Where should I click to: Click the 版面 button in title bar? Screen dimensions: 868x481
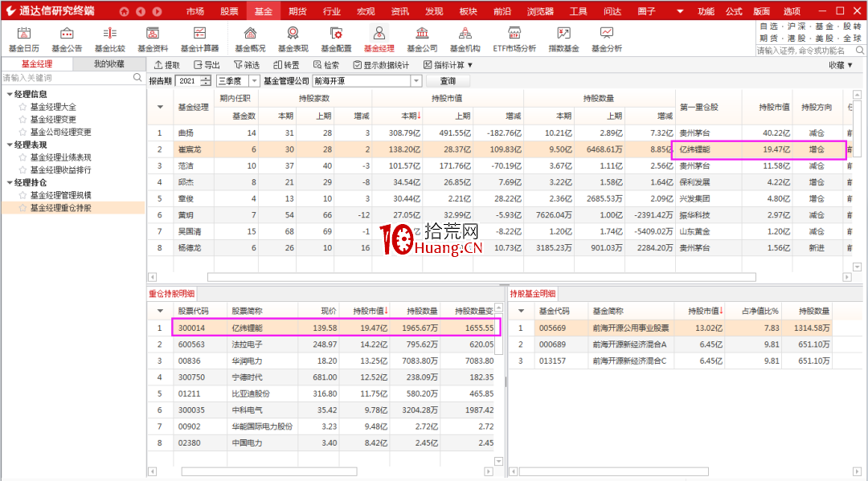pos(762,11)
